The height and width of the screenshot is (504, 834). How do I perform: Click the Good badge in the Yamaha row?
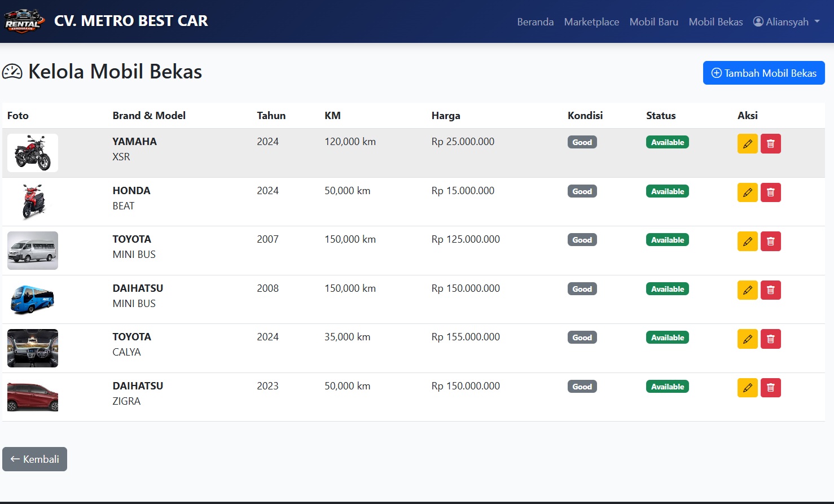tap(582, 142)
